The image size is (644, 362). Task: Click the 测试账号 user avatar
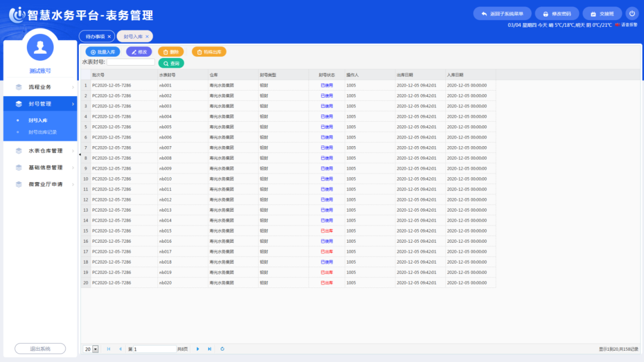pos(41,47)
